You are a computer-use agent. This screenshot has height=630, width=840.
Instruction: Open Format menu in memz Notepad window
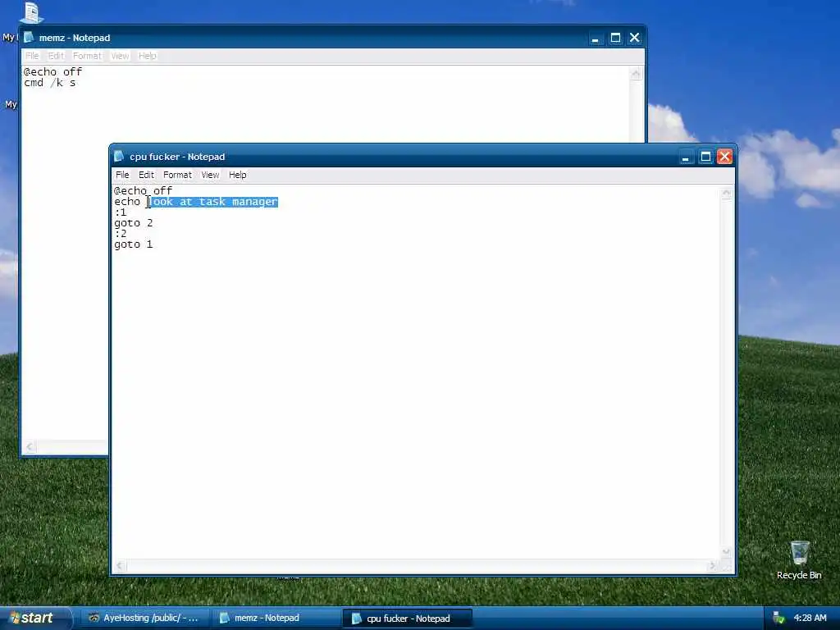tap(87, 56)
